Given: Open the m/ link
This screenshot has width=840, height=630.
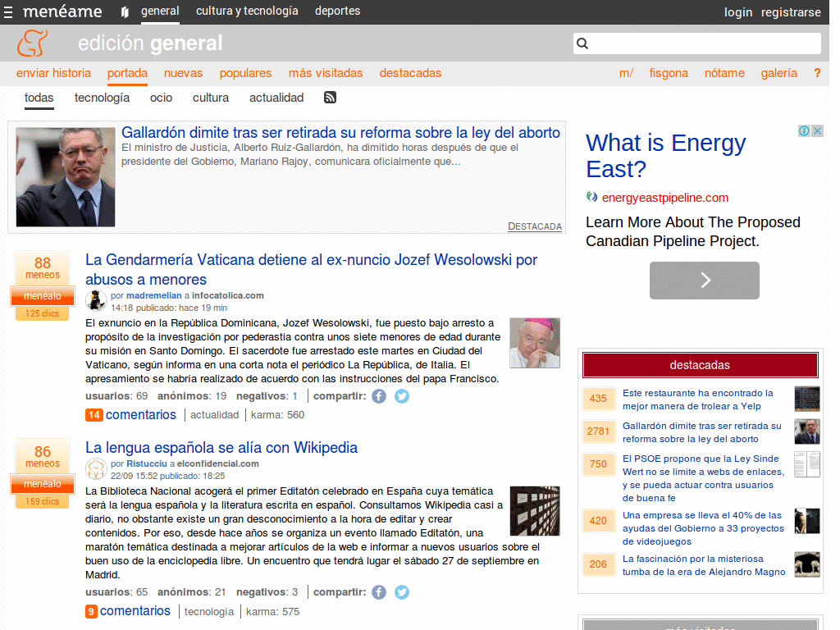Looking at the screenshot, I should [626, 73].
